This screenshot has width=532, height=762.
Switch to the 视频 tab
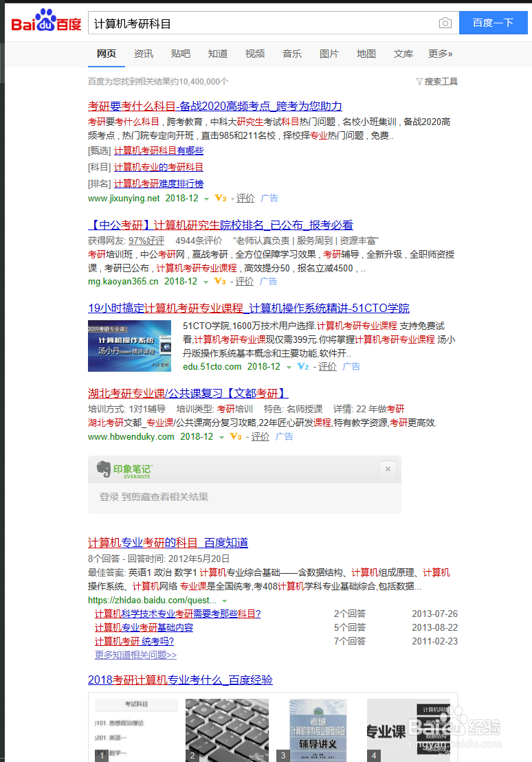255,54
